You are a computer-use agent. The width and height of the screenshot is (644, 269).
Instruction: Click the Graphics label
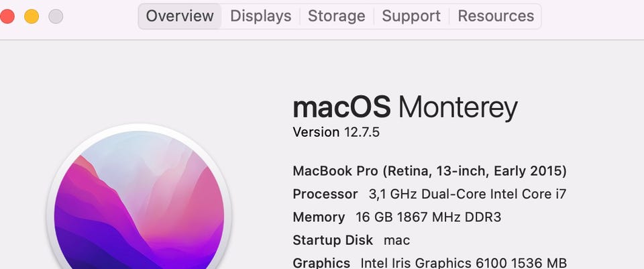(x=321, y=263)
